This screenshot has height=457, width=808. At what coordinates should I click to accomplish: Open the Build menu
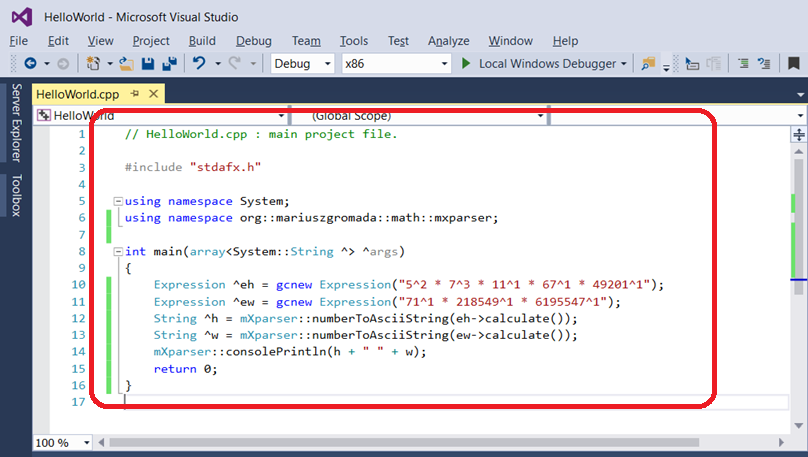click(202, 41)
